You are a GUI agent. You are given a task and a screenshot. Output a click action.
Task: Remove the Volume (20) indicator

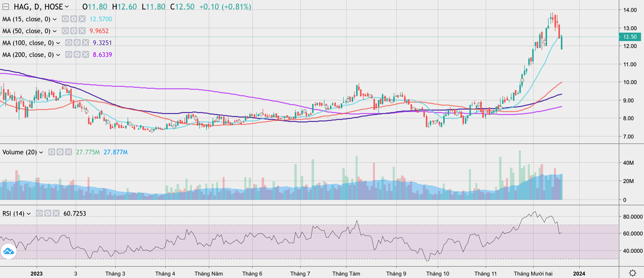coord(68,152)
